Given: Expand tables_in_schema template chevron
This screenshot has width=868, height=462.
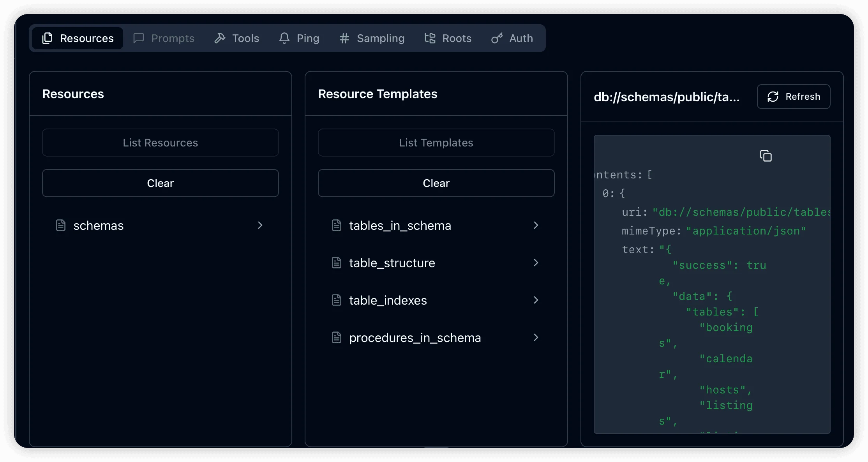Looking at the screenshot, I should coord(536,225).
